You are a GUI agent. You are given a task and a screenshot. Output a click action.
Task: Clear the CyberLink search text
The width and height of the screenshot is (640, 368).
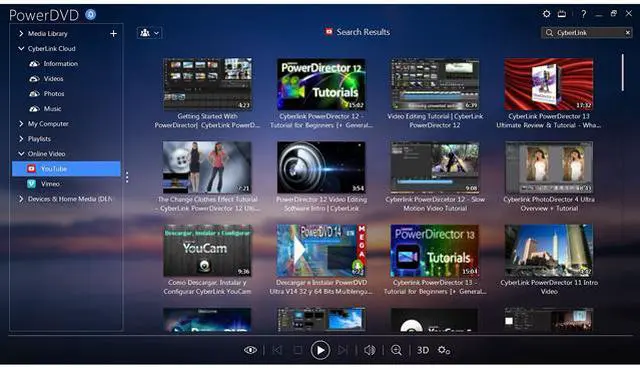(628, 33)
